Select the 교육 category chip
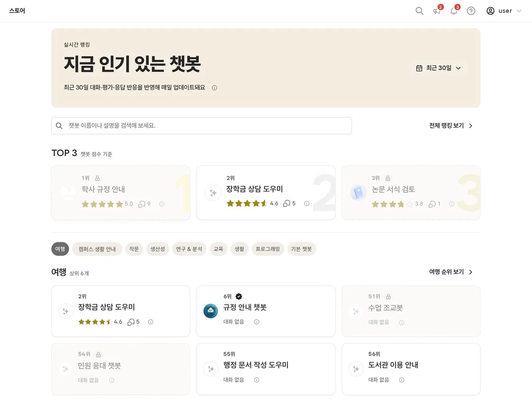Screen dimensions: 532x399 pyautogui.click(x=218, y=249)
